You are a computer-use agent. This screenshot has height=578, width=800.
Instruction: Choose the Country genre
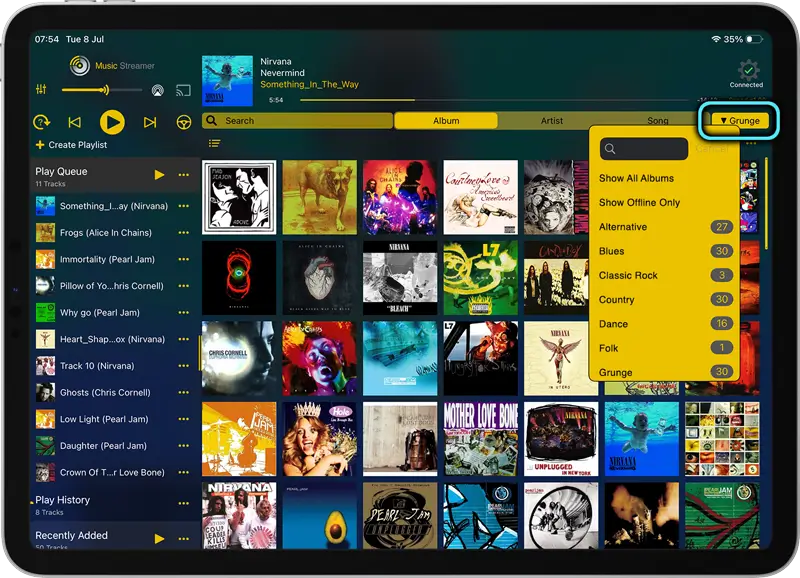tap(664, 299)
